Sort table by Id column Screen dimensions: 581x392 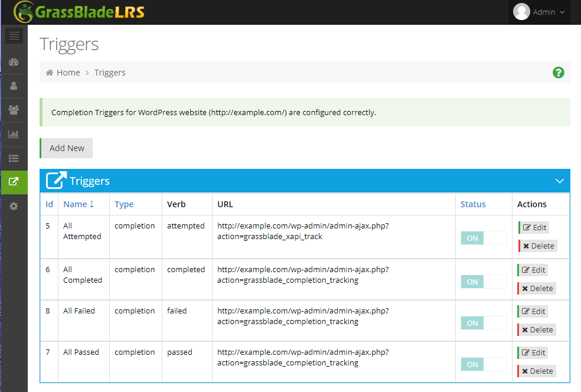point(49,204)
